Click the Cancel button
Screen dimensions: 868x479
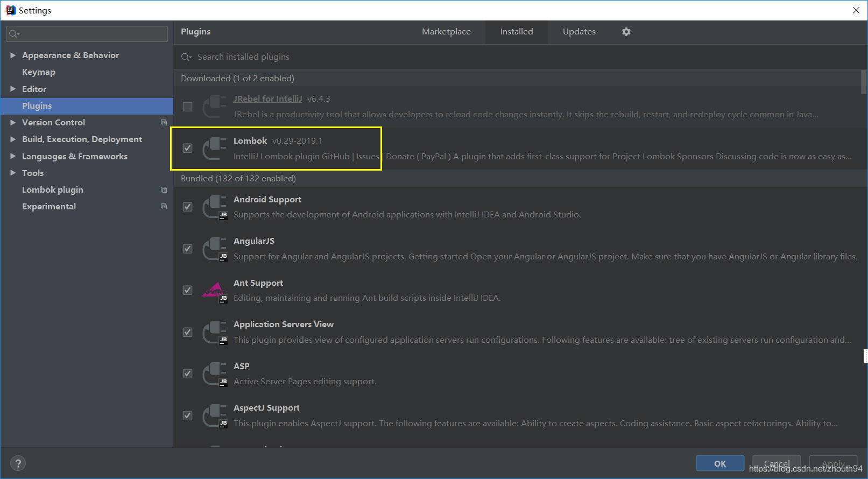point(777,463)
